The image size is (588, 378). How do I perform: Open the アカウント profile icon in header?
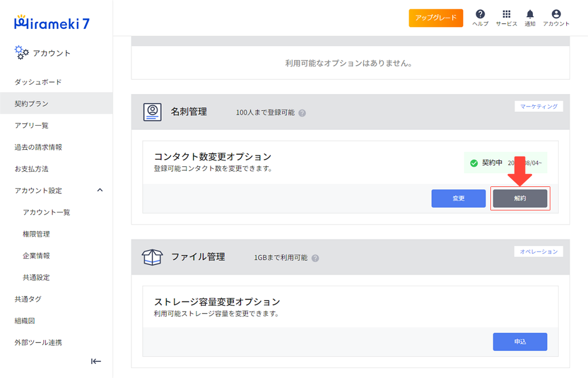tap(556, 14)
